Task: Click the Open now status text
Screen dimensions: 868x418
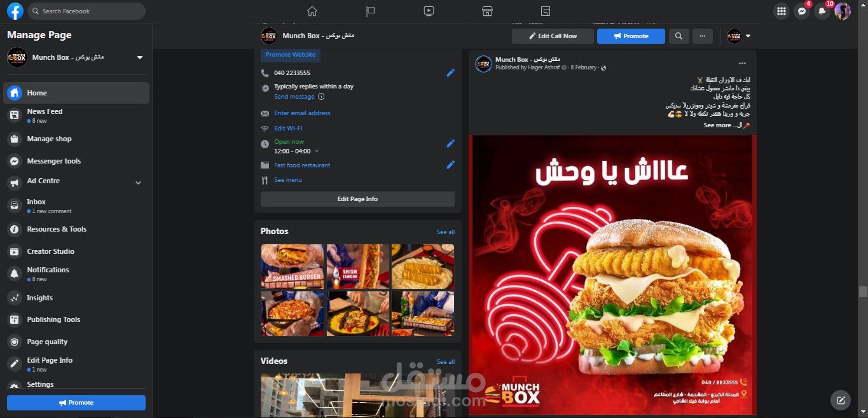Action: (289, 142)
